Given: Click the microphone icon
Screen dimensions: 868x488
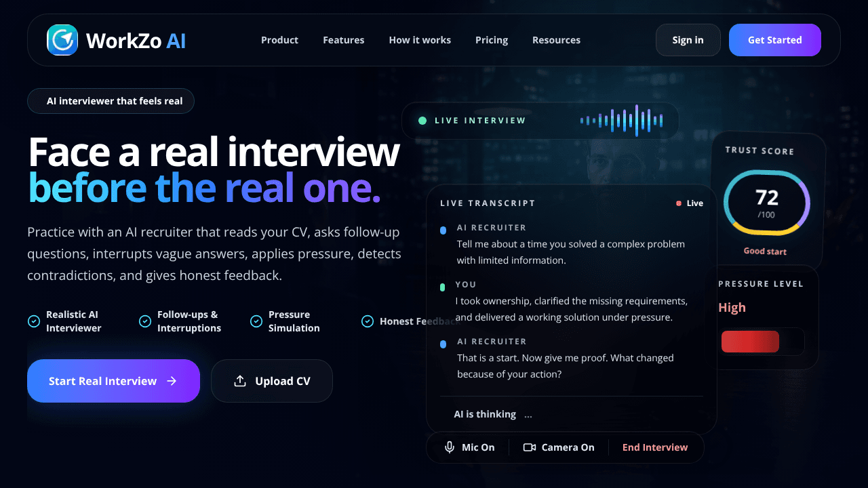Looking at the screenshot, I should (x=450, y=447).
